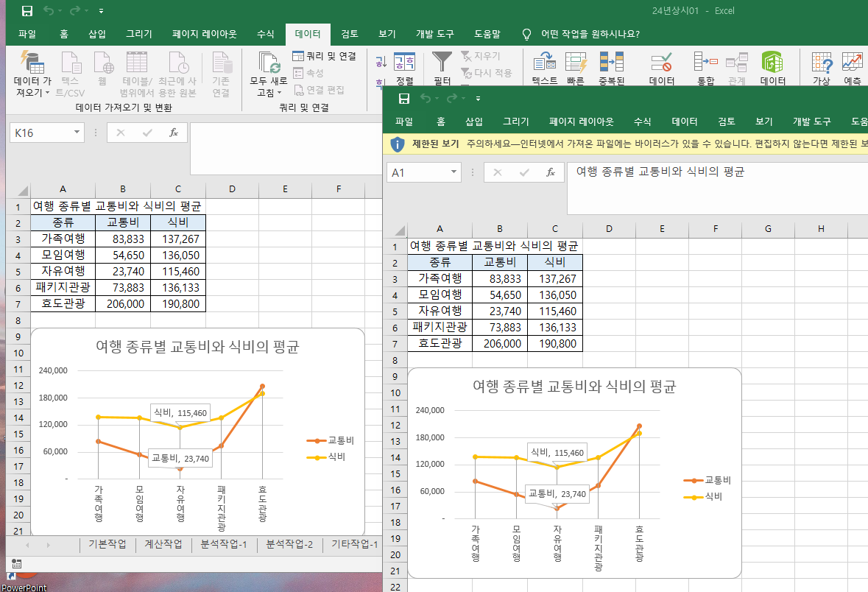Click the save icon in front window
The height and width of the screenshot is (592, 868).
pos(403,98)
